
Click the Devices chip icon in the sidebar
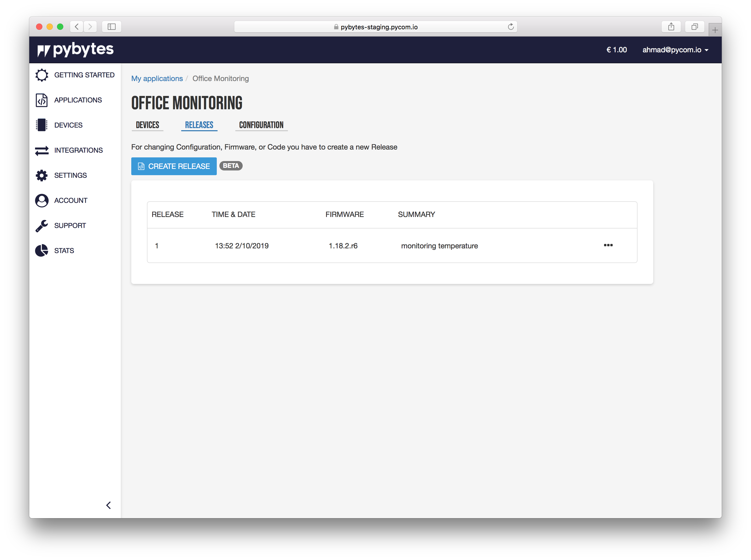pyautogui.click(x=42, y=125)
